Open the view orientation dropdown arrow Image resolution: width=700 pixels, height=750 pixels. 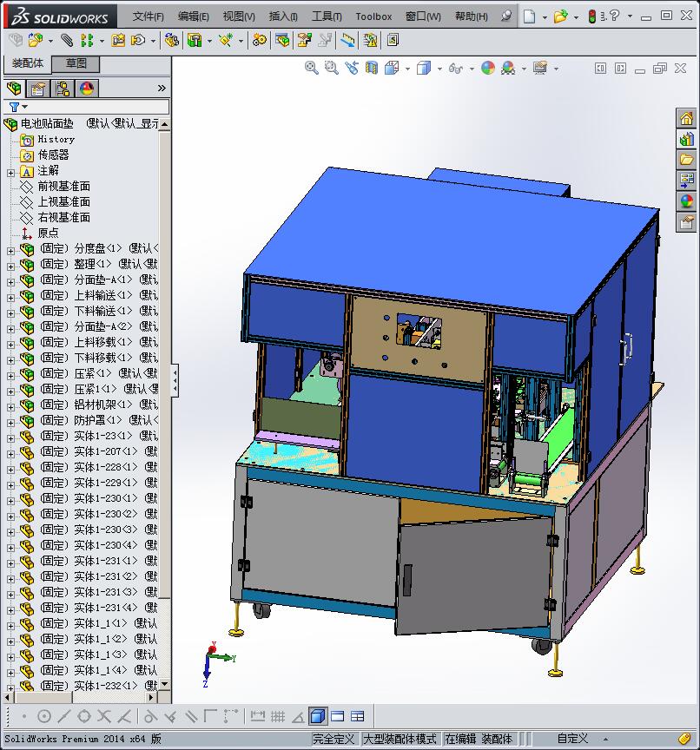(407, 69)
